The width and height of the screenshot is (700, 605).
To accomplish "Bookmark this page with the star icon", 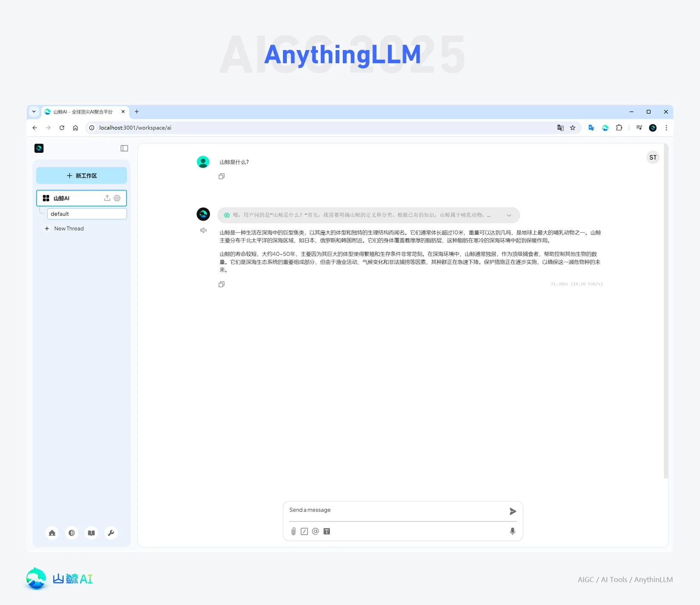I will point(573,128).
